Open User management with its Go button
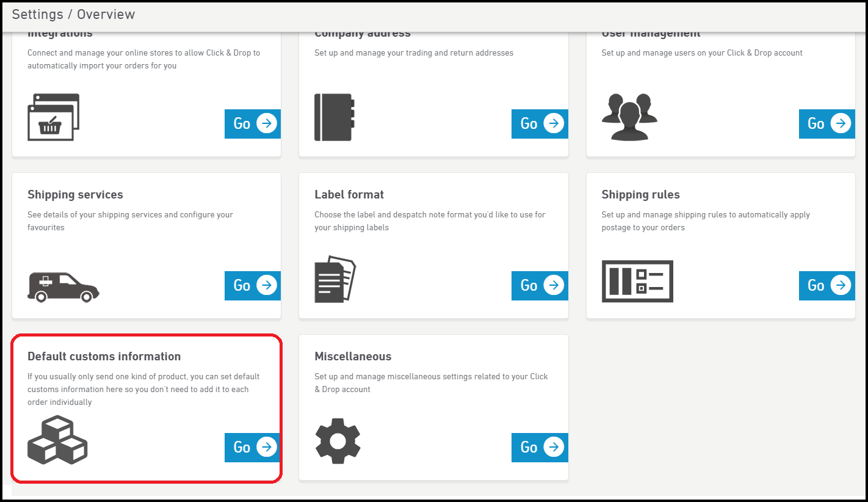Screen dimensions: 868x502 [826, 124]
